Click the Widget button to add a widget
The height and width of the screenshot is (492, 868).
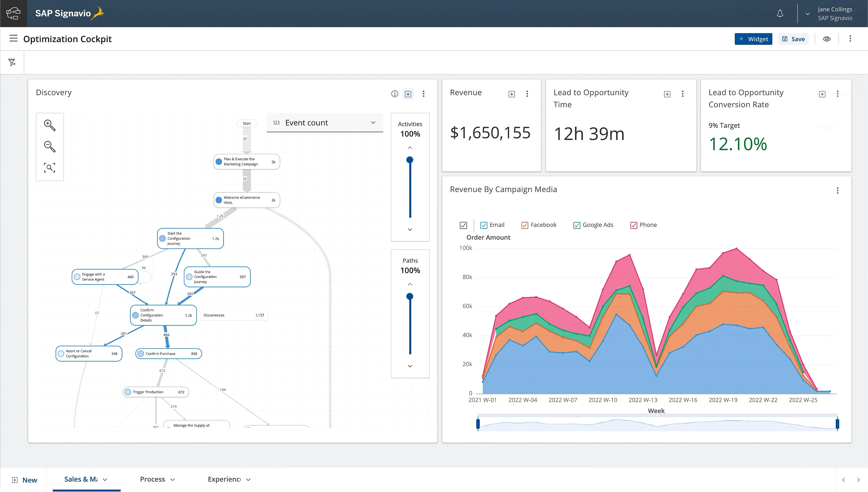coord(753,38)
